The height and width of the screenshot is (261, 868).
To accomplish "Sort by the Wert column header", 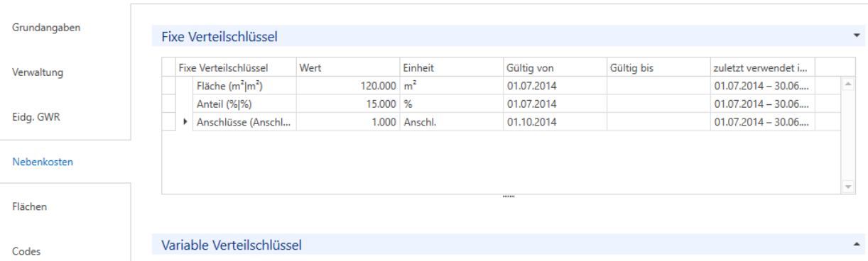I will click(x=348, y=68).
